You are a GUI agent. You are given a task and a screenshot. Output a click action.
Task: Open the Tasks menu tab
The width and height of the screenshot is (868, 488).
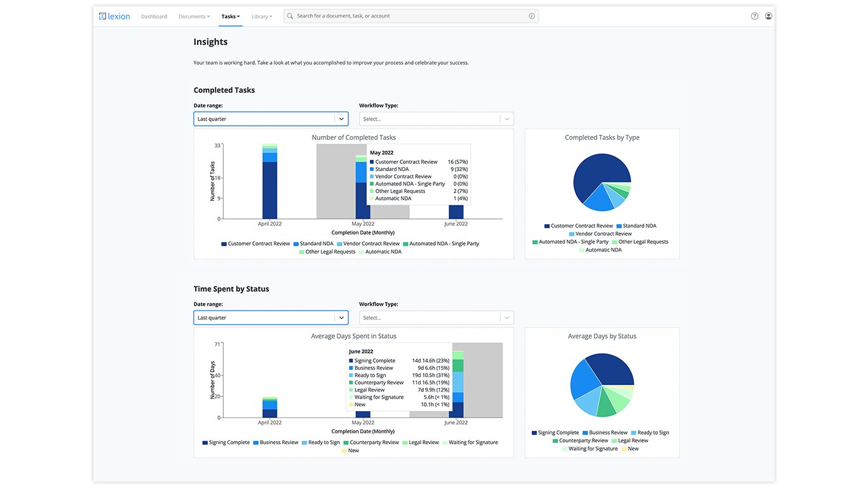pos(231,17)
